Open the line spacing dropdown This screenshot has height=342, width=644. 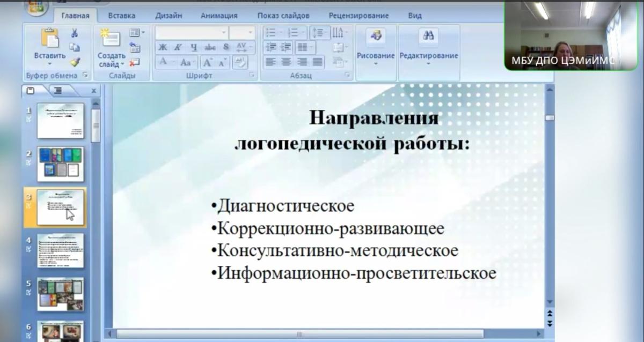click(x=319, y=33)
